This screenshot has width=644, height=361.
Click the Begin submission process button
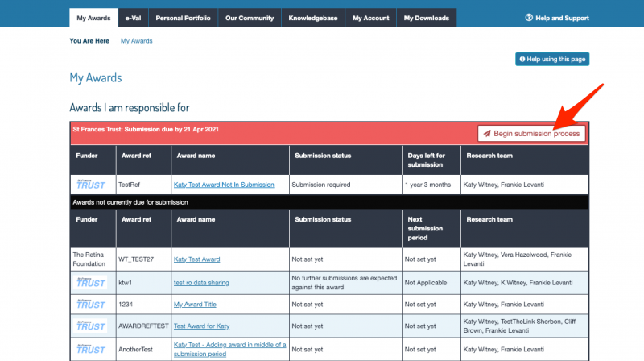pos(531,134)
